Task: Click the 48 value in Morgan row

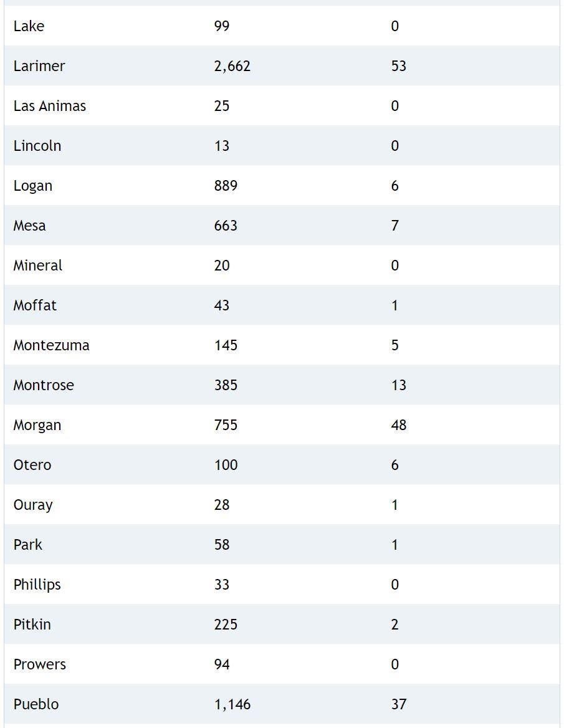Action: point(399,425)
